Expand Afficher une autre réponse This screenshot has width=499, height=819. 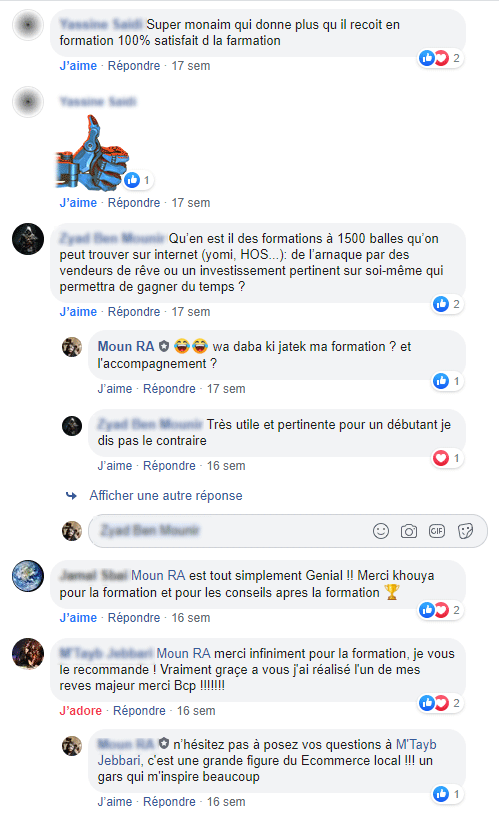166,495
